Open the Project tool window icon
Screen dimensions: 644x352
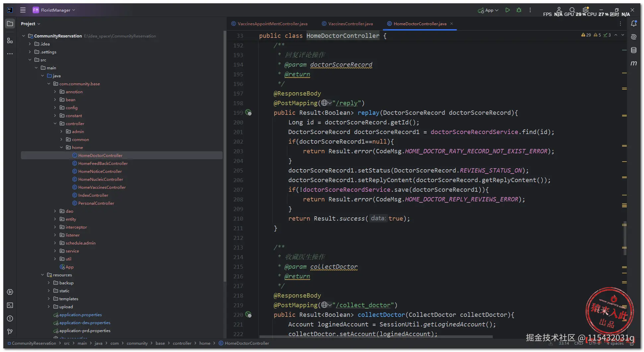pyautogui.click(x=10, y=24)
